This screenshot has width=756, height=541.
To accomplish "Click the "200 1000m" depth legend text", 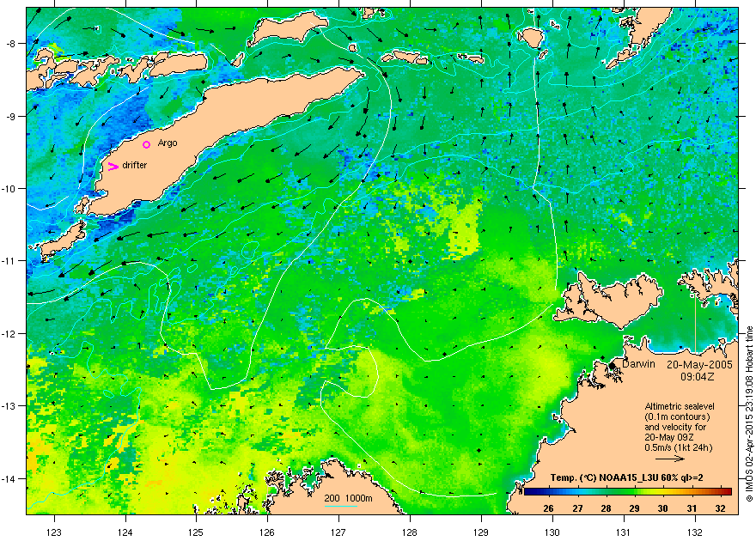I will point(348,498).
